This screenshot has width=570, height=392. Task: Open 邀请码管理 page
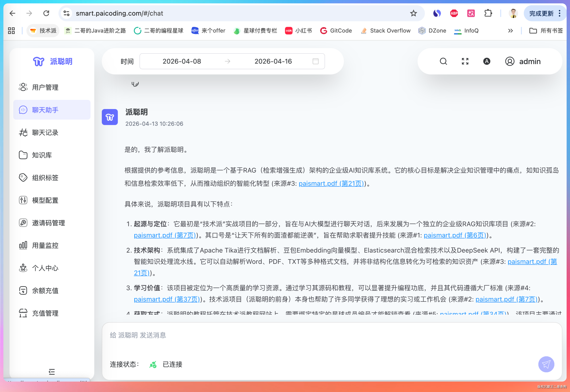pyautogui.click(x=48, y=223)
